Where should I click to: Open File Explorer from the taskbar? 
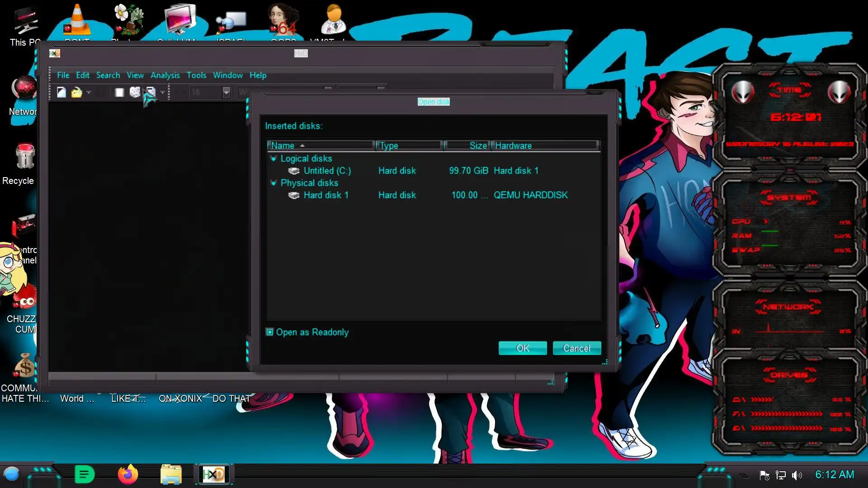(171, 474)
